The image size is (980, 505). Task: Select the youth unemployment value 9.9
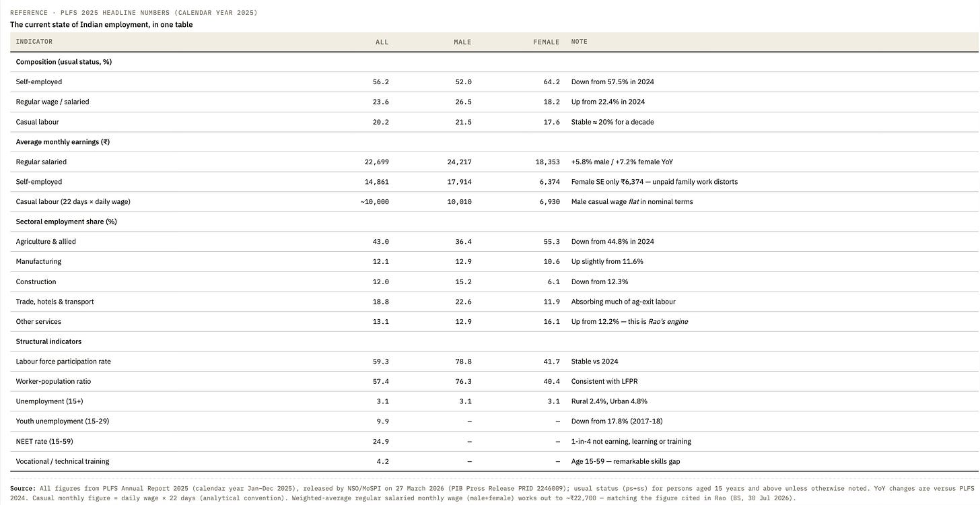383,422
